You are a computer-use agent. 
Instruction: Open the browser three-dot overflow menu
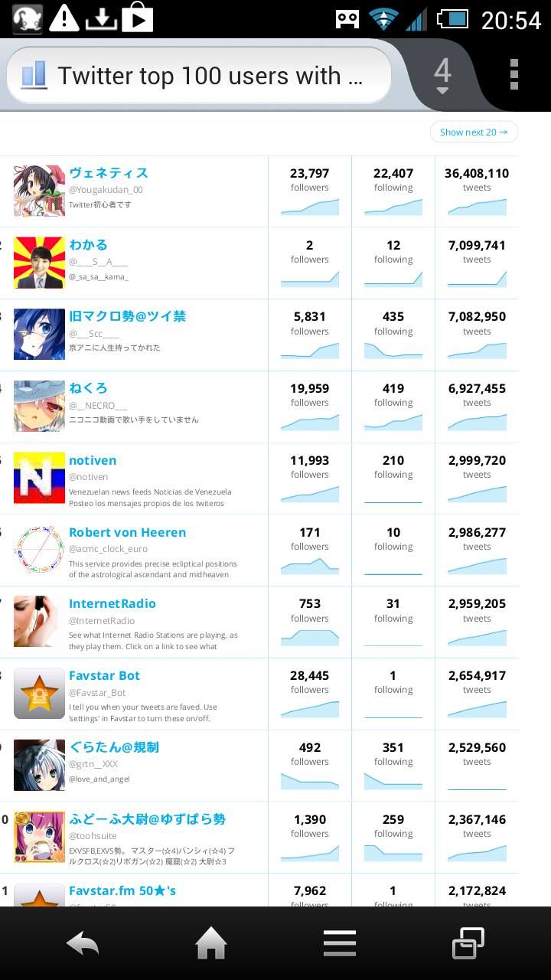tap(514, 74)
